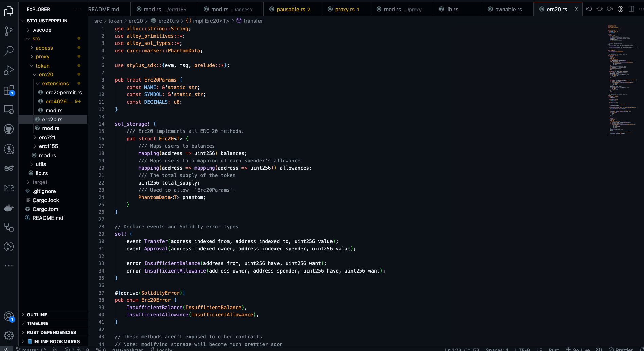Viewport: 644px width, 351px height.
Task: Expand the TIMELINE section
Action: (53, 323)
